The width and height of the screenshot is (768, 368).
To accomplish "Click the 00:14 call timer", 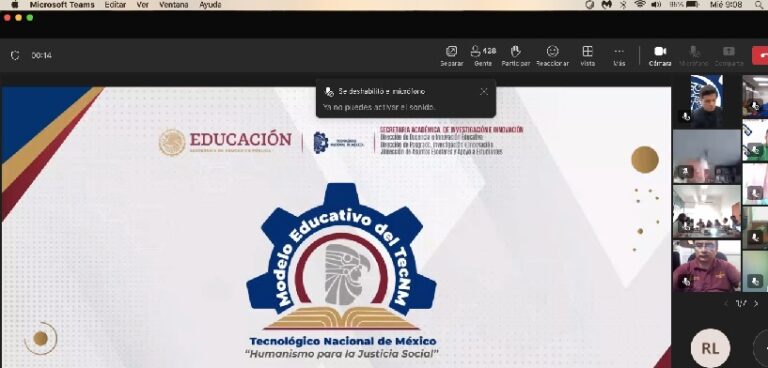I will (x=42, y=56).
